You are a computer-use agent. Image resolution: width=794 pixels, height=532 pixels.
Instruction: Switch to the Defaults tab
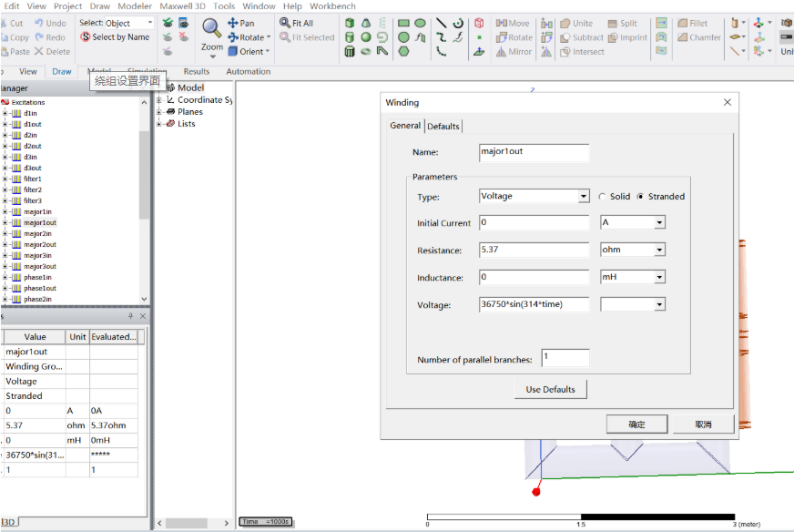coord(443,126)
